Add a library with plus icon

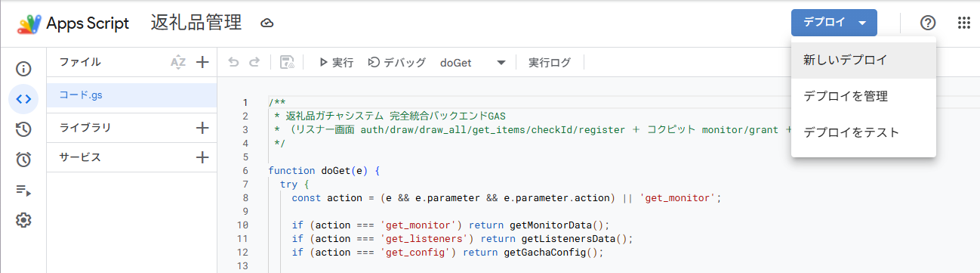point(202,128)
